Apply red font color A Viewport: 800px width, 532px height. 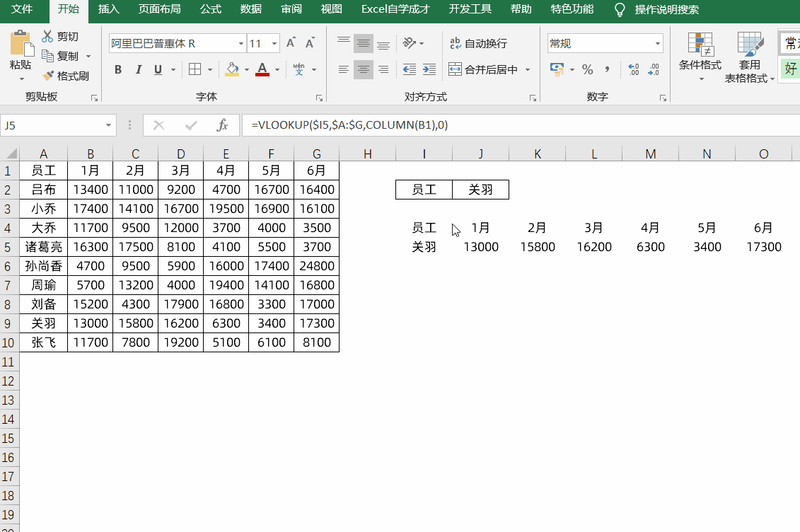click(262, 69)
